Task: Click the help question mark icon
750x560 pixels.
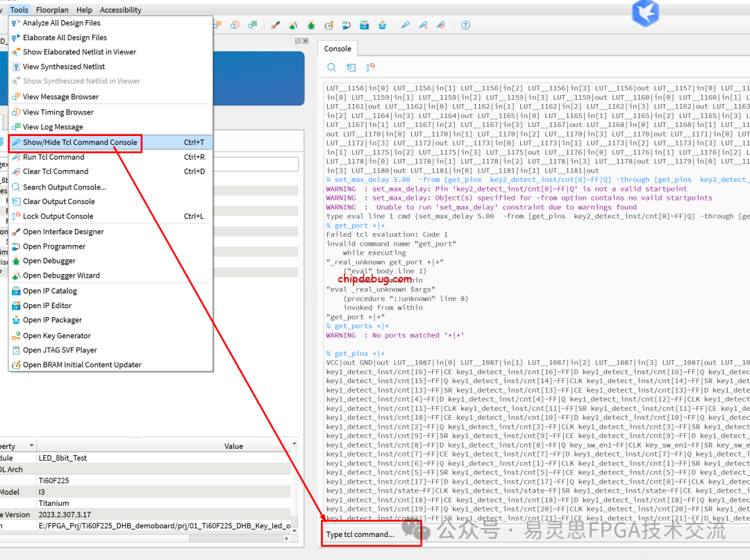Action: pos(465,25)
